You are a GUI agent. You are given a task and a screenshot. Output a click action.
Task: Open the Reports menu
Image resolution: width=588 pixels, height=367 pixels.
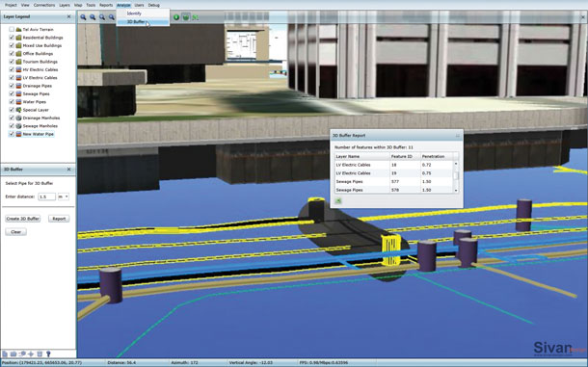[x=106, y=5]
